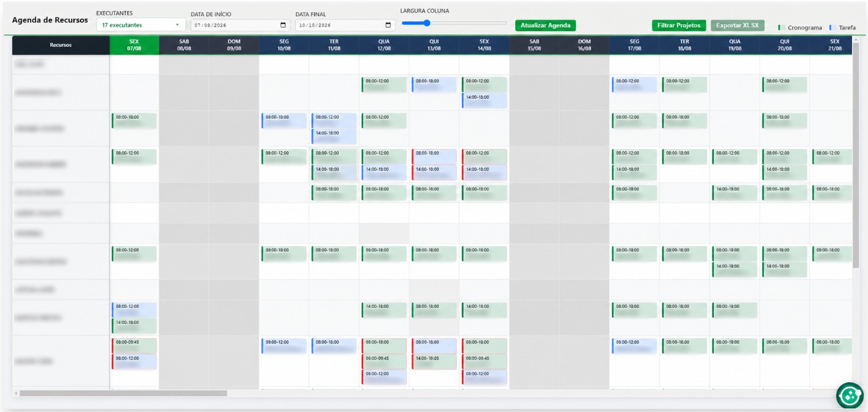
Task: Open the 14:00-18:00 event on SEX 07/08
Action: click(x=134, y=326)
